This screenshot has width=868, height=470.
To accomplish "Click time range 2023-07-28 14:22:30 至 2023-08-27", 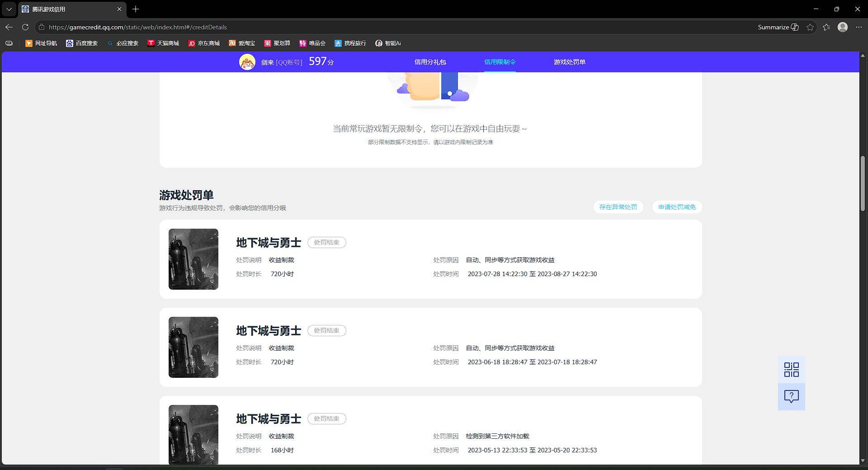I will click(532, 274).
